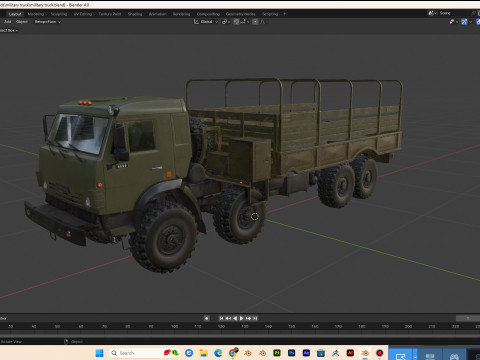
Task: Go to the UV Editing workspace
Action: (83, 14)
